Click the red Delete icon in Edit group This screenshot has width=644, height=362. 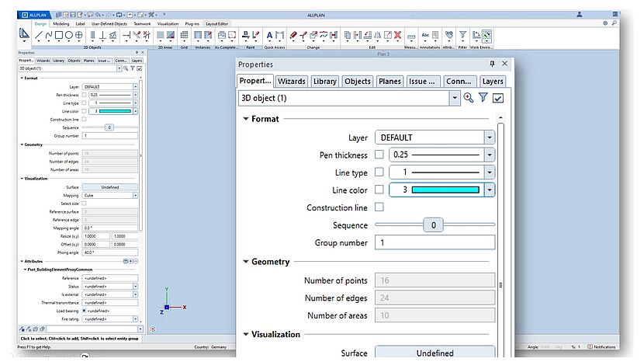[397, 35]
